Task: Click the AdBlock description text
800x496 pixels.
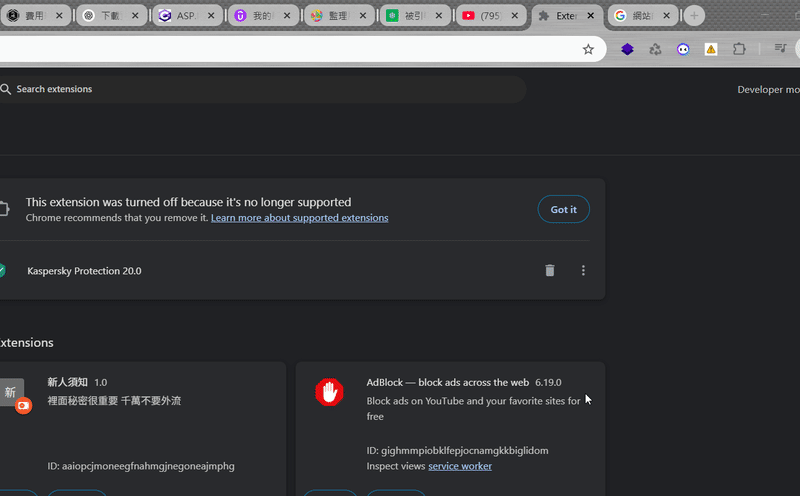Action: tap(473, 408)
